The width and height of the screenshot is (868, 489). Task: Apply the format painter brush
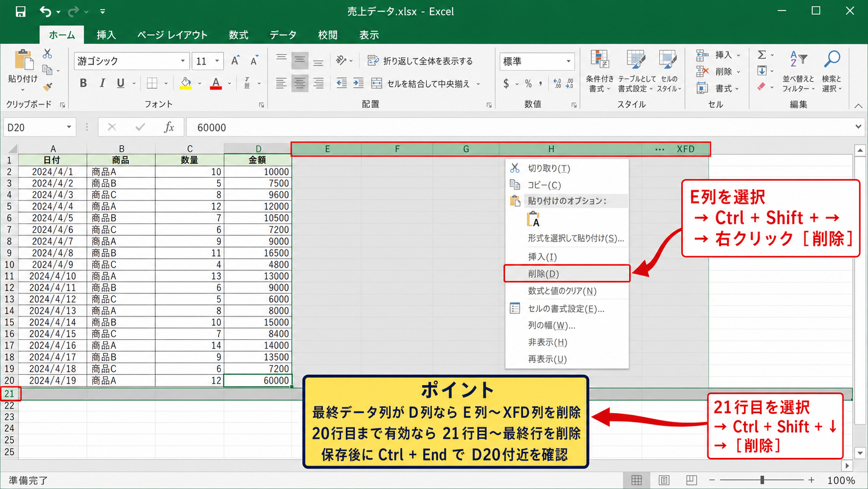(48, 86)
